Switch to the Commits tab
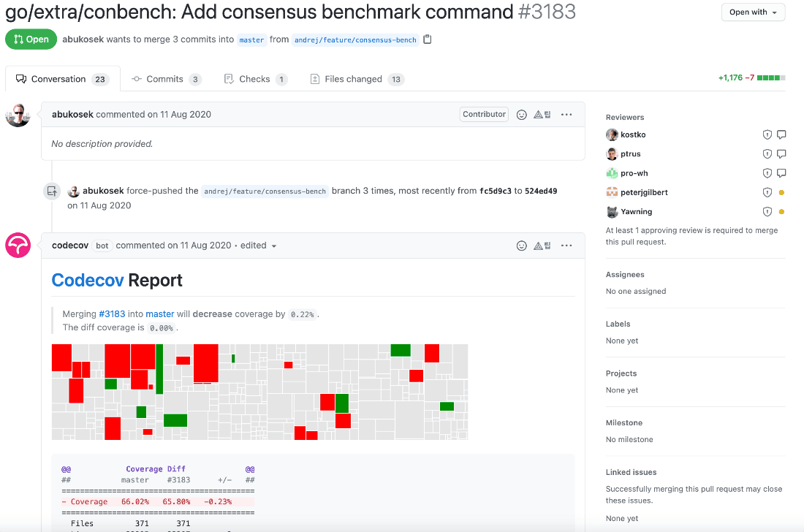Screen dimensions: 804x532 166,79
